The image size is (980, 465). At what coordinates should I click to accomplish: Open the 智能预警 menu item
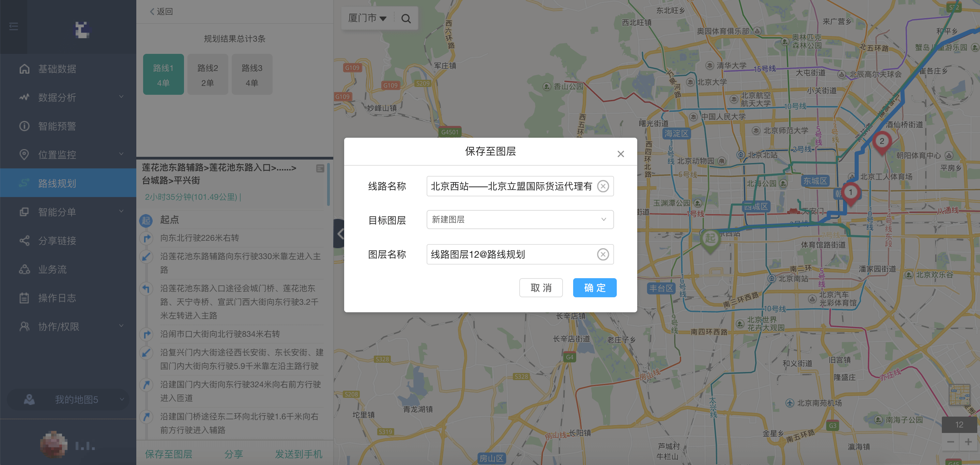pos(57,126)
